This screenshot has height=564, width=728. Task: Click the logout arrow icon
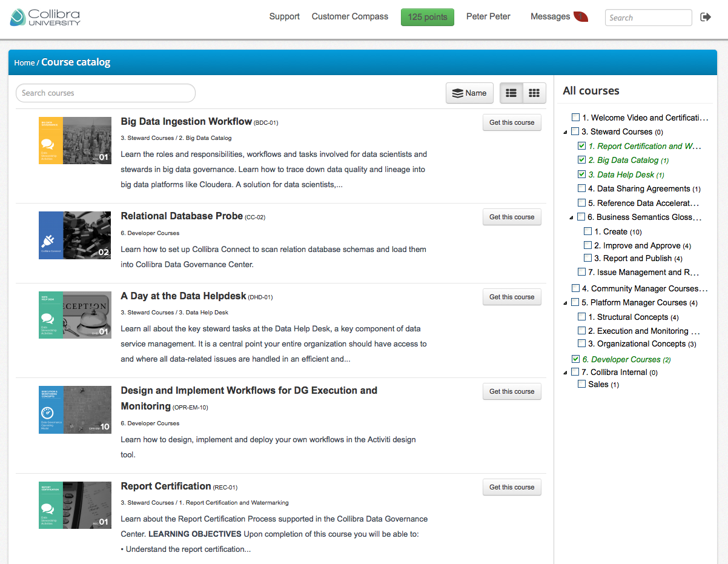(706, 17)
